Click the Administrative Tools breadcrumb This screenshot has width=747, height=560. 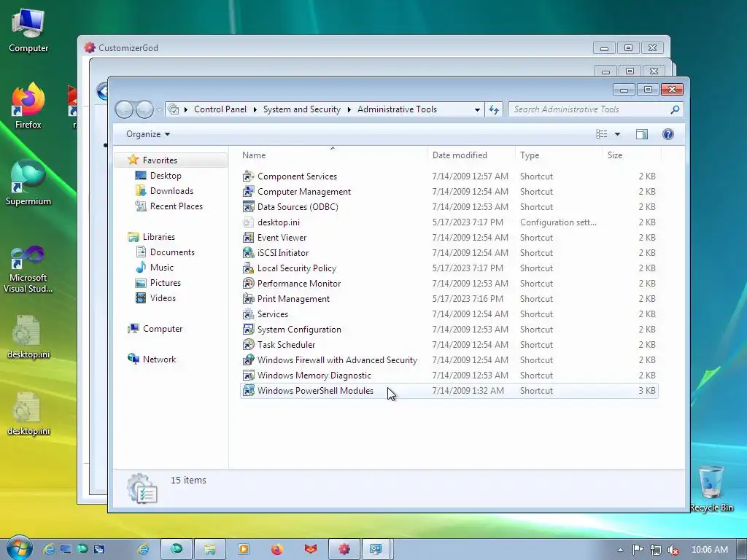click(x=397, y=109)
